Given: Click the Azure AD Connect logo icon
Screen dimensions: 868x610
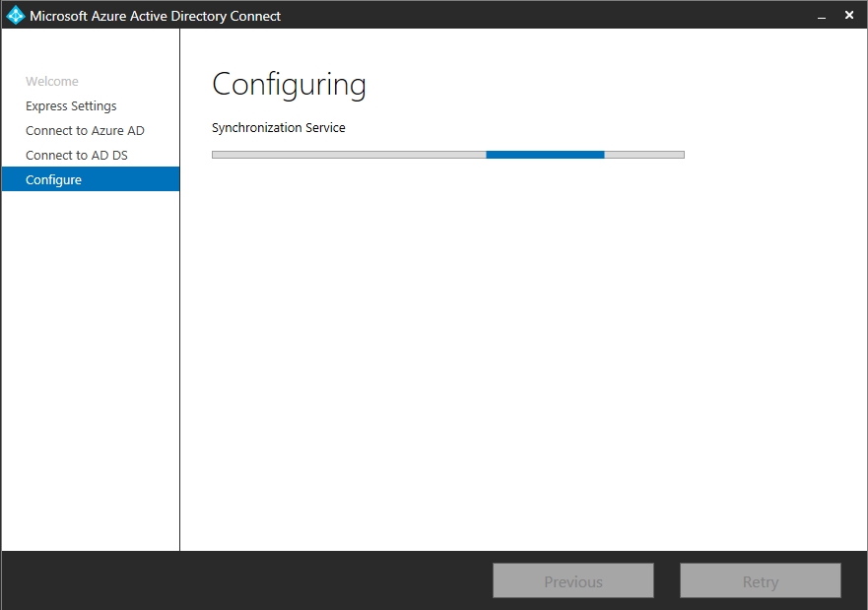Looking at the screenshot, I should tap(16, 16).
